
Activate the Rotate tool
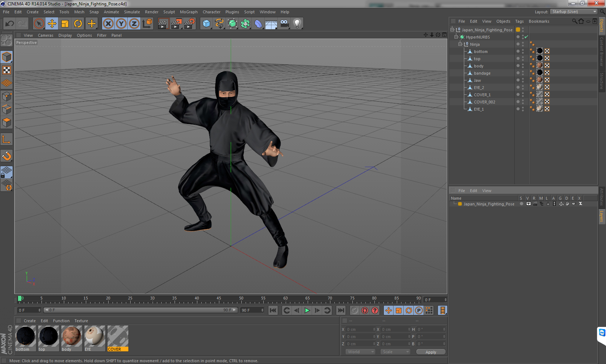[x=78, y=24]
